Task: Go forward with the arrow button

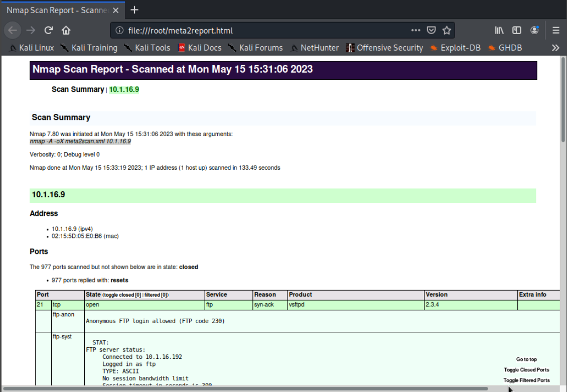Action: (31, 31)
